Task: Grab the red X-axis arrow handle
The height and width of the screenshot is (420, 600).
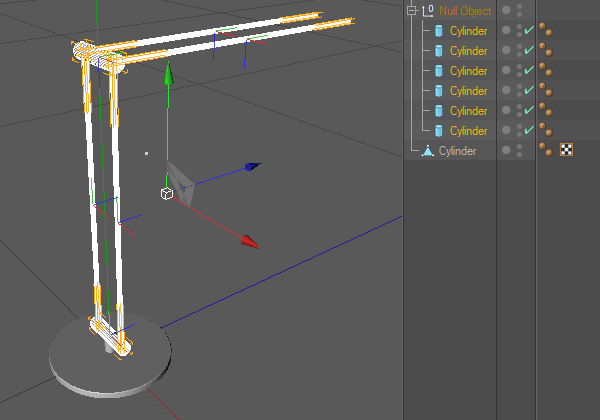Action: click(x=250, y=242)
